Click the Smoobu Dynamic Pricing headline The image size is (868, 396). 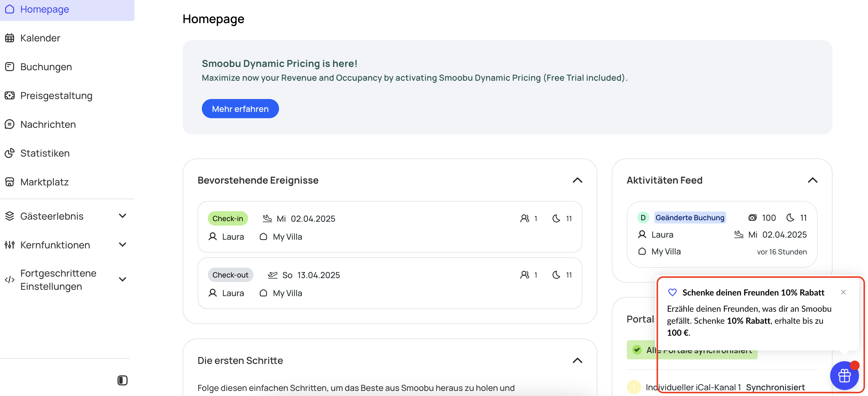click(x=279, y=63)
